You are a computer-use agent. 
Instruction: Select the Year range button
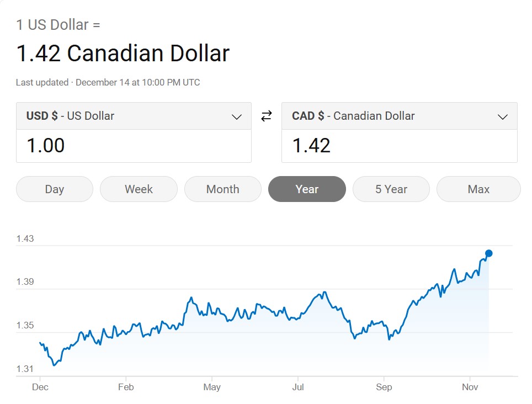[307, 189]
